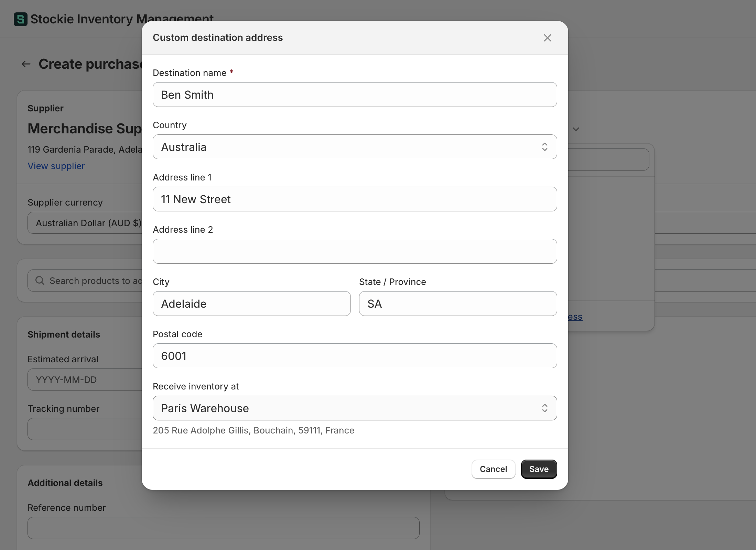Open the Receive inventory at dropdown
This screenshot has height=550, width=756.
click(355, 408)
